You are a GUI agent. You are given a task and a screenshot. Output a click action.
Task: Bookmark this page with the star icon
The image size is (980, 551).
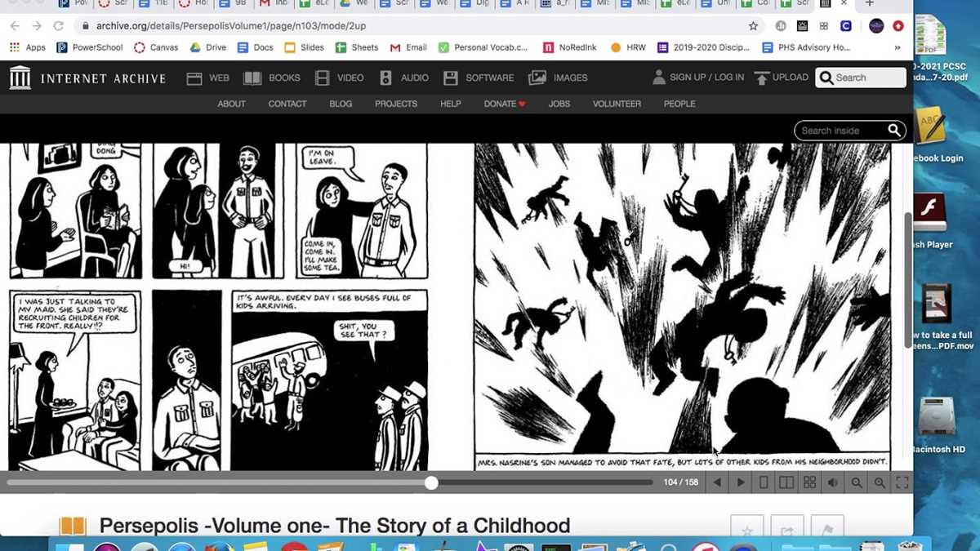753,26
